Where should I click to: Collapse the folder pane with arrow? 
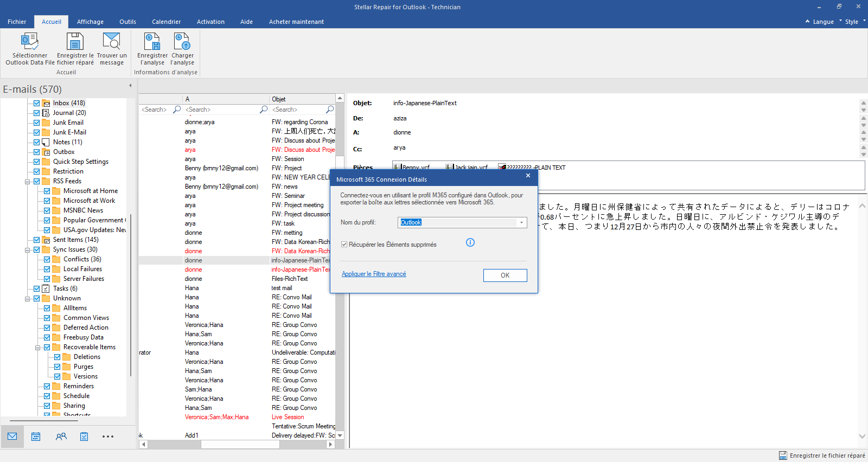(x=130, y=86)
